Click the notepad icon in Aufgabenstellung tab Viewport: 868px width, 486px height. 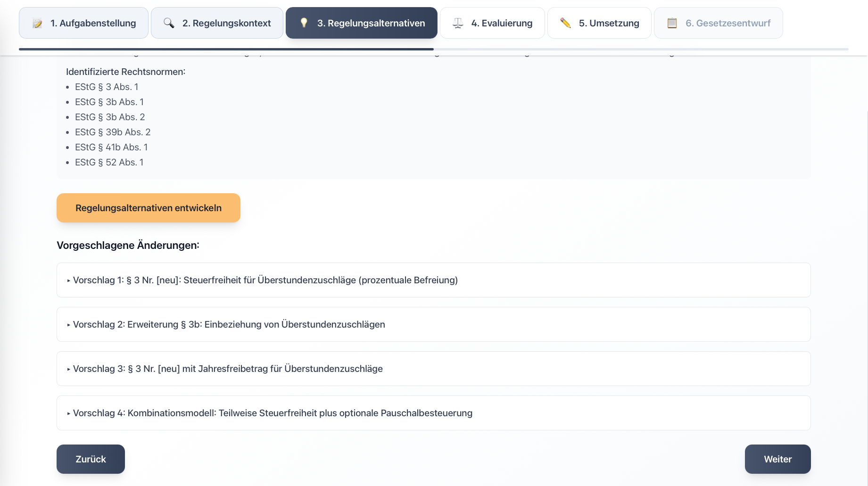(x=37, y=23)
